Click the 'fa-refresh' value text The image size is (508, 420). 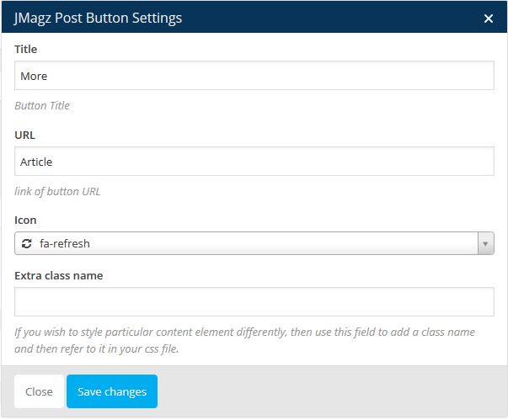coord(65,244)
